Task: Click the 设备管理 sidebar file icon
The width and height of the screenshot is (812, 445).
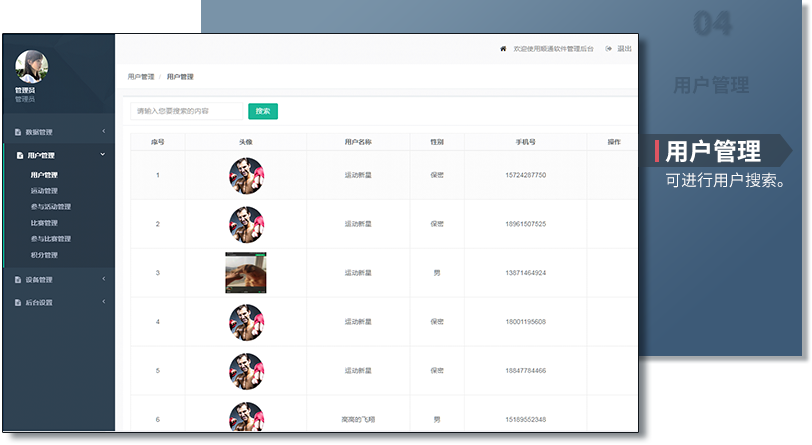Action: pyautogui.click(x=18, y=279)
